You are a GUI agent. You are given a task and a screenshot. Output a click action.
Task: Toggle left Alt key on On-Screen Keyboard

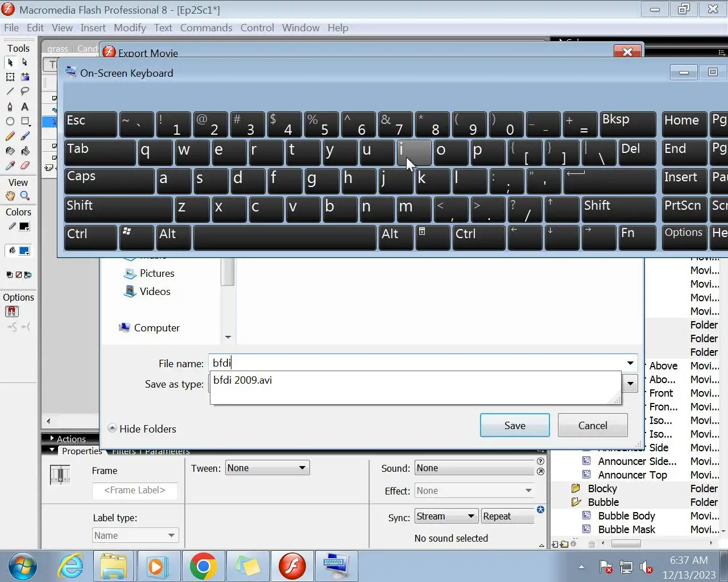(173, 238)
